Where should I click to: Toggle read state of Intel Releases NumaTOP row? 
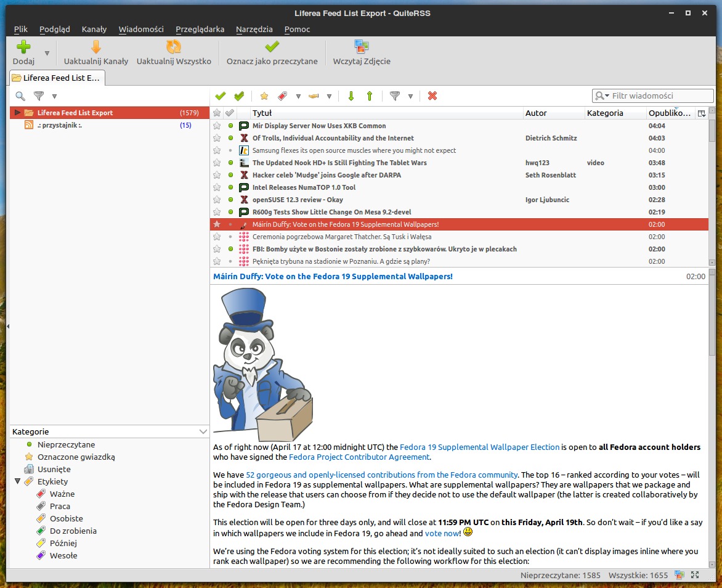click(230, 187)
